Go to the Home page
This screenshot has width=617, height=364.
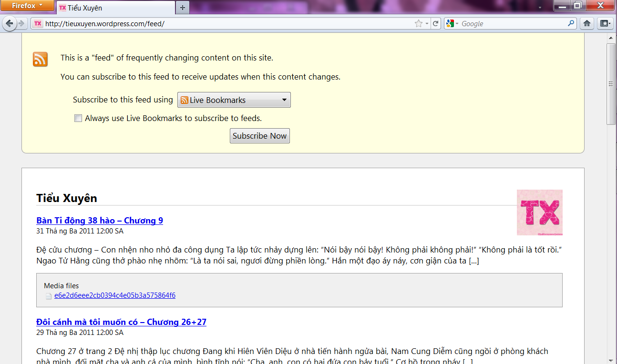(x=587, y=23)
